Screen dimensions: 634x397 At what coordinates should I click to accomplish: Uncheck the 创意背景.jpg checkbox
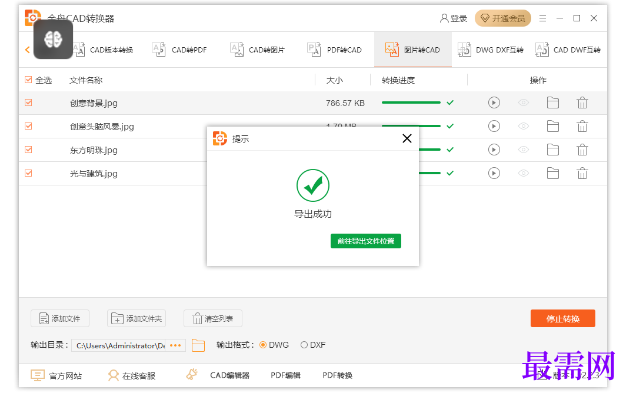28,103
